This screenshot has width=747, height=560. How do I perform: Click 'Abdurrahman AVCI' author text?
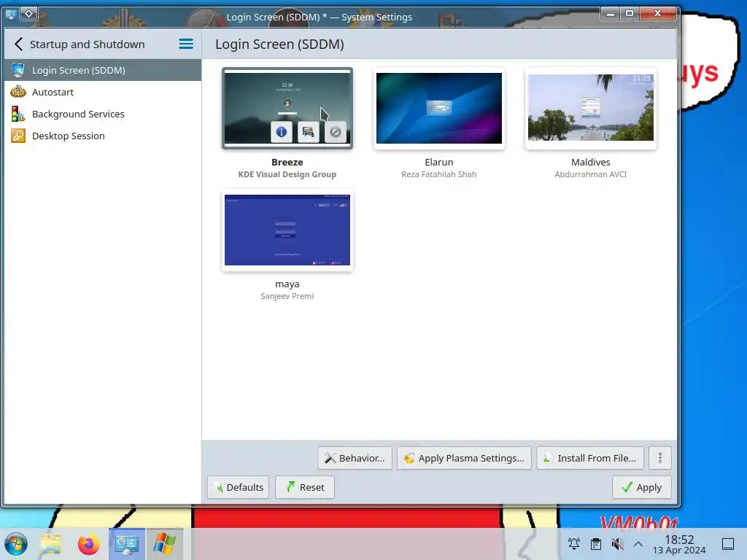(590, 174)
